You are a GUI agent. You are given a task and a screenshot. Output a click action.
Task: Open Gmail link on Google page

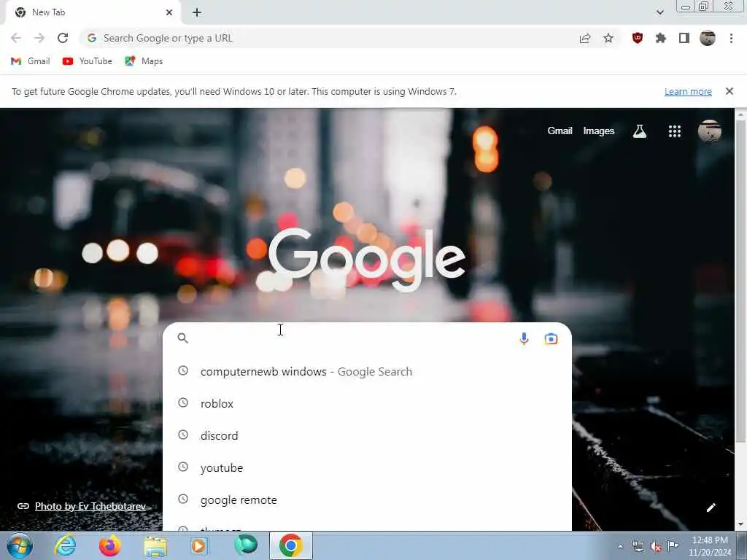560,131
